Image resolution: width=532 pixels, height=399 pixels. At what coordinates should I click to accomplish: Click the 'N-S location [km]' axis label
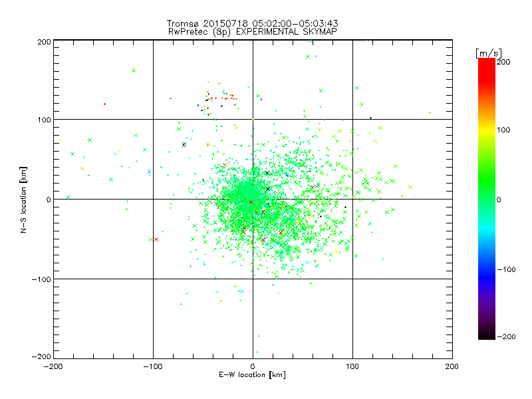coord(23,199)
